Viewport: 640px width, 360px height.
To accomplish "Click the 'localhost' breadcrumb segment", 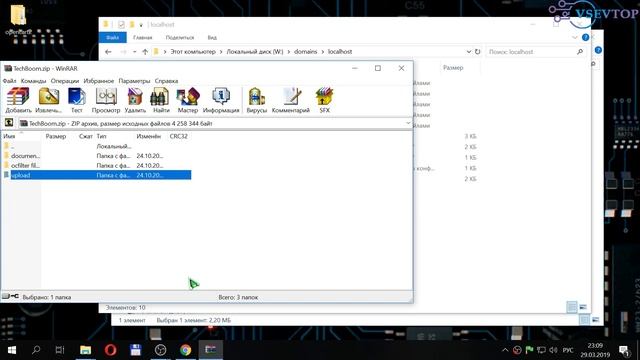I will point(340,52).
